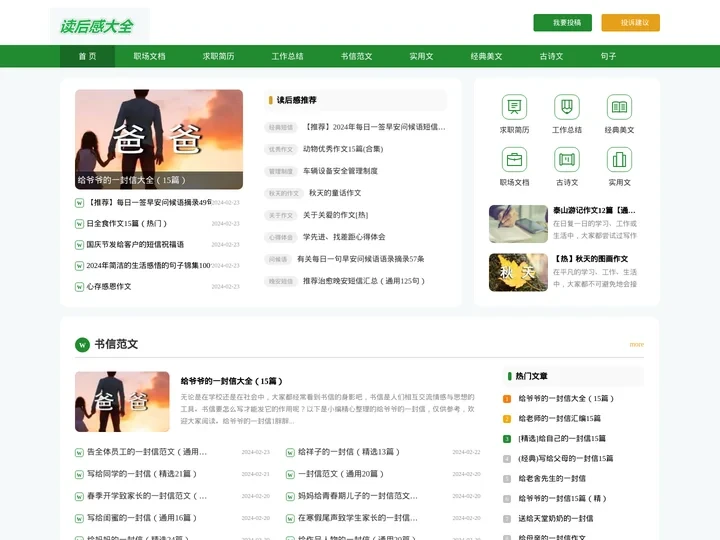
Task: Click W icon next to 日全食作文15篇
Action: pos(79,224)
